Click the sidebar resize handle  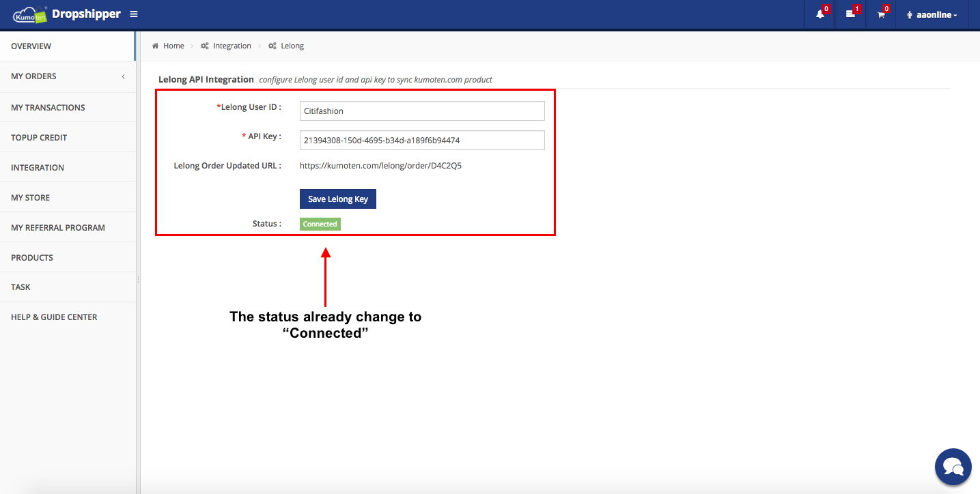coord(138,279)
